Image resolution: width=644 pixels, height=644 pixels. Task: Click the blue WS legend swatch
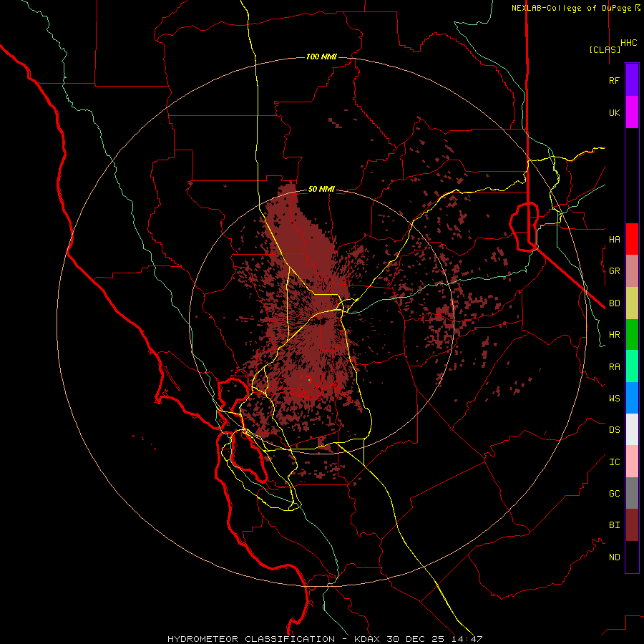coord(632,398)
